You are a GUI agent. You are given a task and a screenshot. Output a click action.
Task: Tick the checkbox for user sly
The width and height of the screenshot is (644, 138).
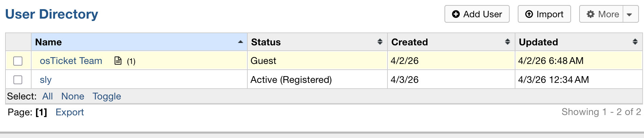(x=18, y=80)
